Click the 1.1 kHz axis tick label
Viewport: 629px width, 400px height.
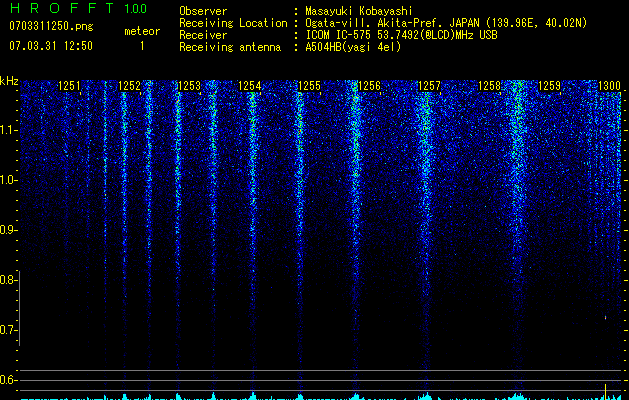pyautogui.click(x=7, y=130)
